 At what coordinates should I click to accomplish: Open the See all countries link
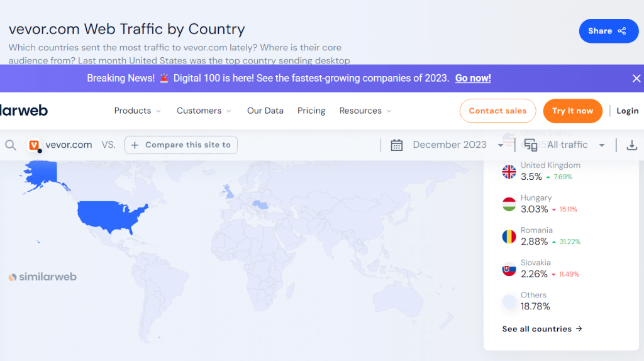tap(542, 329)
